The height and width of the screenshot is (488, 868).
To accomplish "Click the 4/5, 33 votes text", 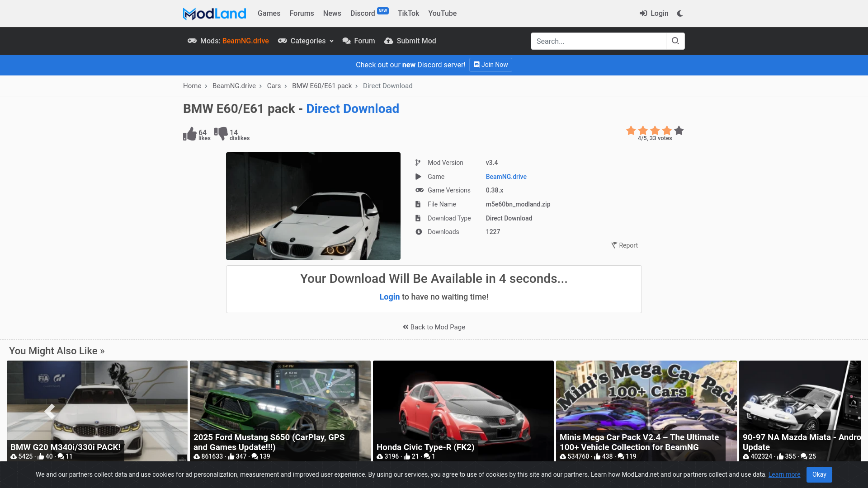I will click(x=655, y=138).
